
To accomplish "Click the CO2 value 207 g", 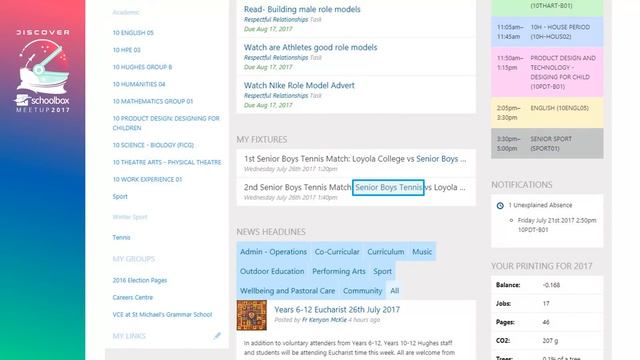I will tap(550, 340).
